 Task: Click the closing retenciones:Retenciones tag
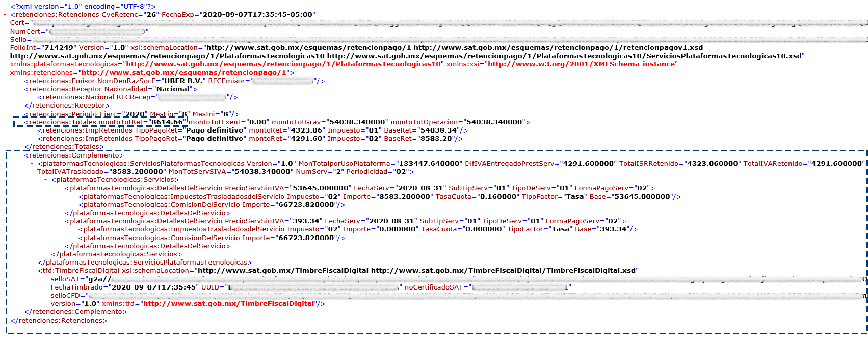tap(59, 321)
